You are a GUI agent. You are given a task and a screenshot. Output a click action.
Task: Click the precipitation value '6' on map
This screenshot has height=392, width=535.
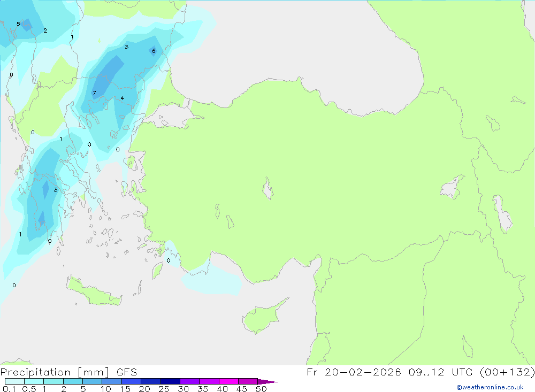154,51
